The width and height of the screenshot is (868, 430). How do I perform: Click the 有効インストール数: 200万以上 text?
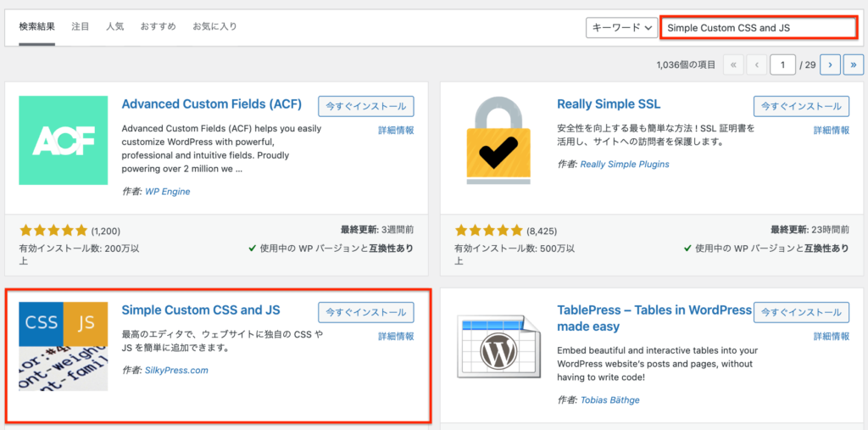[79, 254]
